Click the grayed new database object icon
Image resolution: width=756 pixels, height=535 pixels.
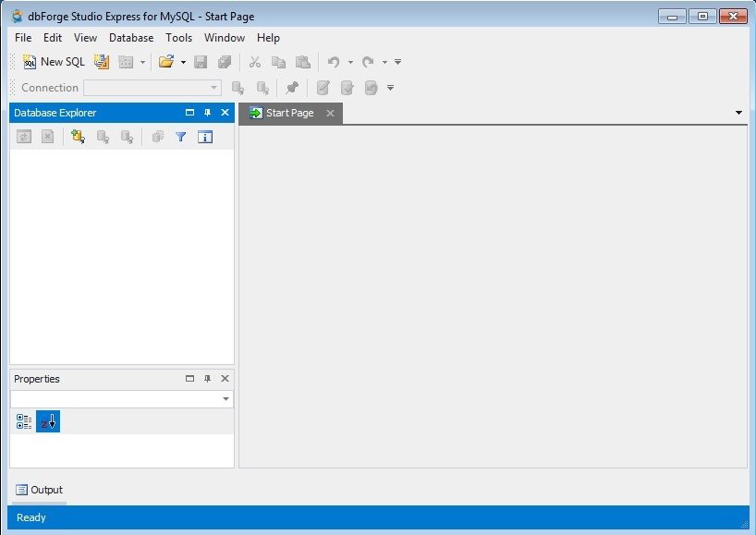point(126,62)
